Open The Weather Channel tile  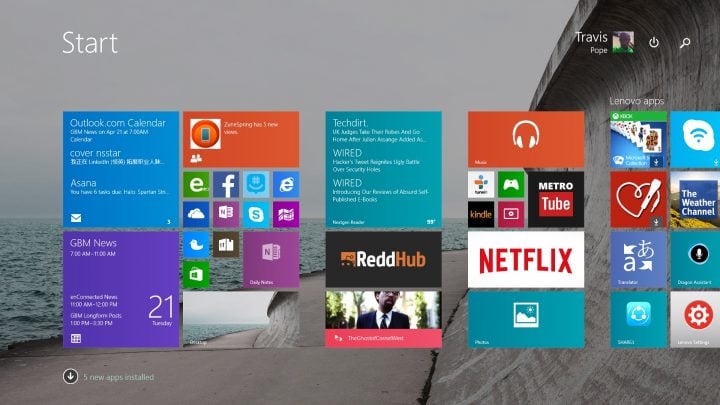tap(695, 199)
